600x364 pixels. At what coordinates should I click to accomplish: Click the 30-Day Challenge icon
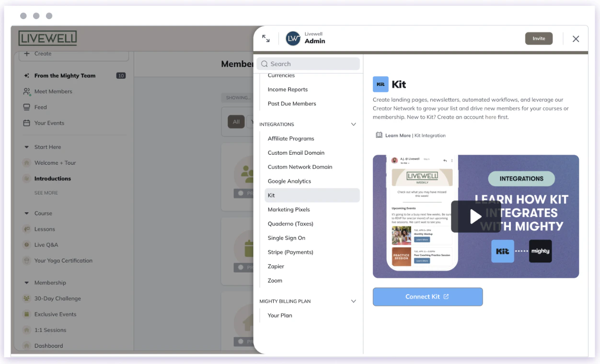click(27, 298)
